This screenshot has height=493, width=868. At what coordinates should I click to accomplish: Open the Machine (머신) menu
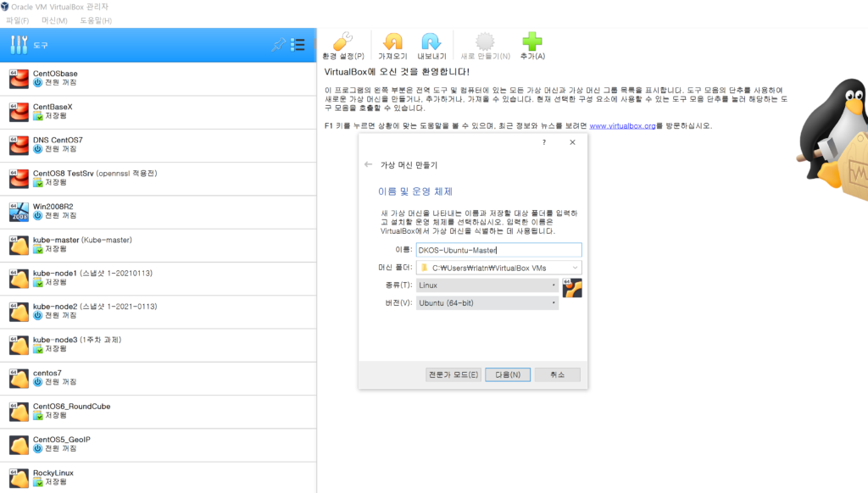coord(54,20)
